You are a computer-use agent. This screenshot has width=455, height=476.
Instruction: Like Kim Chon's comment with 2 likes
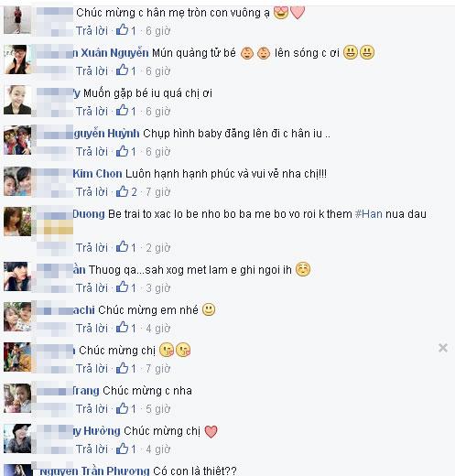click(122, 191)
